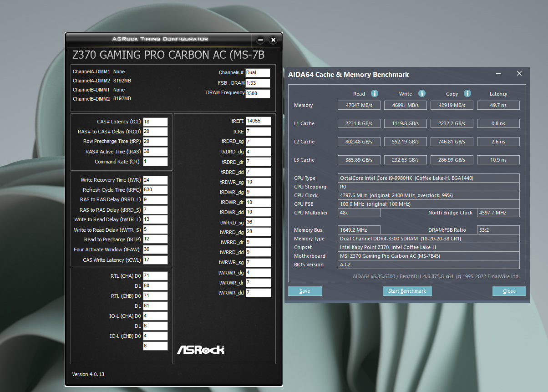Click the Motherboard field in AIDA64

click(429, 256)
